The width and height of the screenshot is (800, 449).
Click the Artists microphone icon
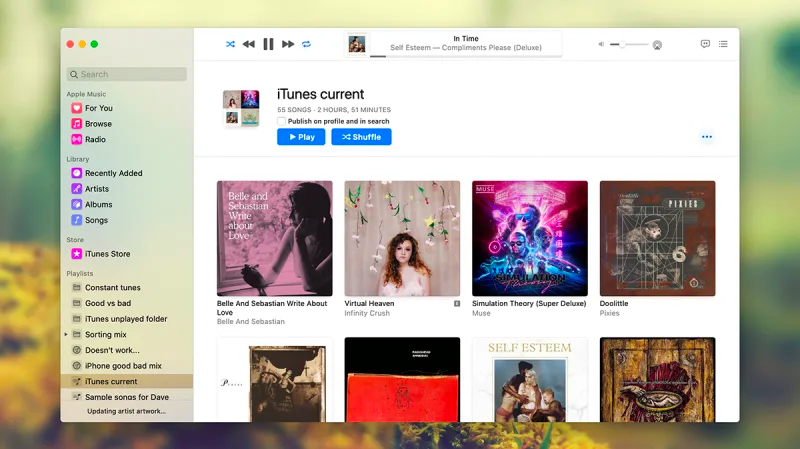click(77, 189)
